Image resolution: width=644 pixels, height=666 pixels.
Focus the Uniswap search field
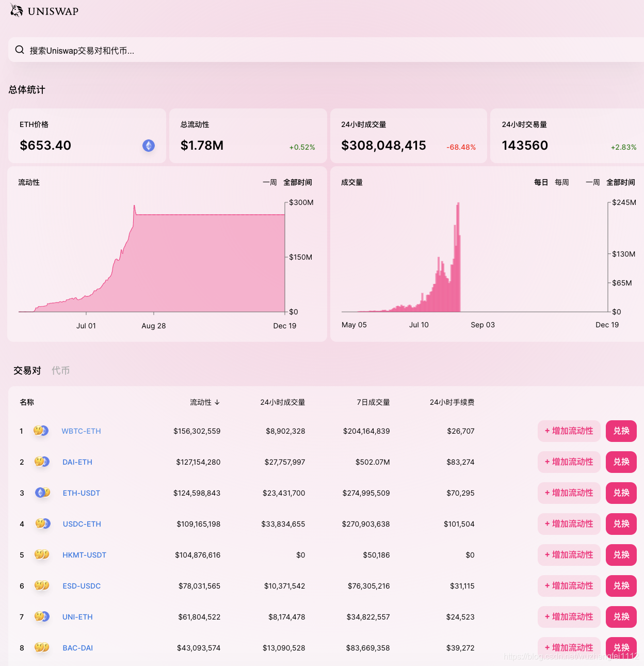pyautogui.click(x=326, y=50)
